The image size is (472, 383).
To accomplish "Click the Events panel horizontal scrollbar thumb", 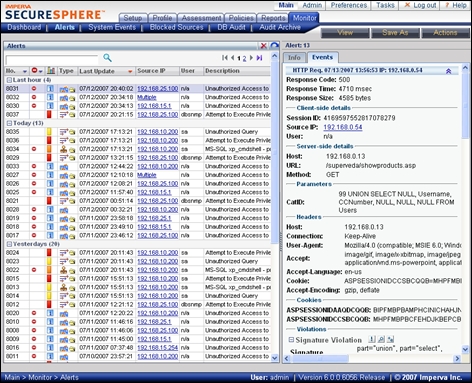I will 320,359.
